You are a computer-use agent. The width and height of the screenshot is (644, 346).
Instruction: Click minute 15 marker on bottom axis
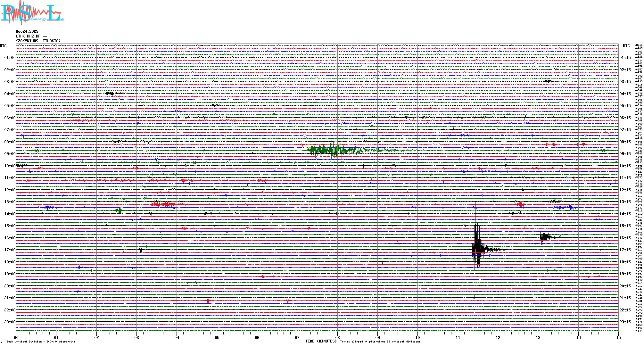618,338
